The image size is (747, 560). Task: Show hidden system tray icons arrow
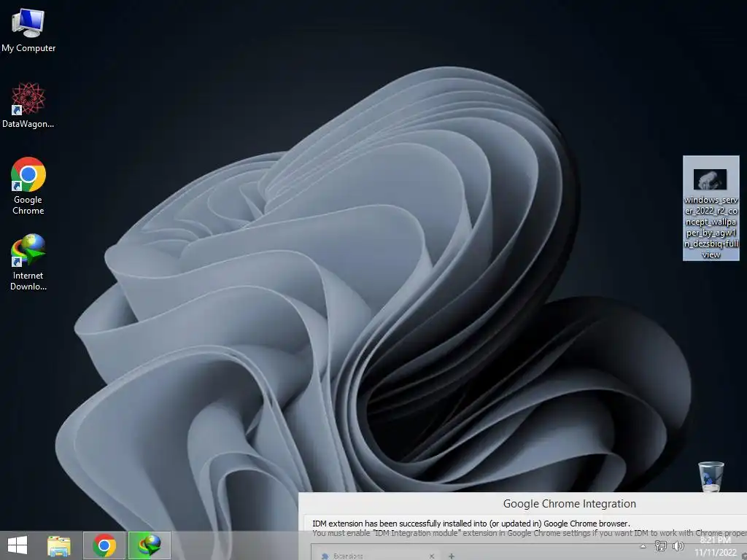point(643,546)
